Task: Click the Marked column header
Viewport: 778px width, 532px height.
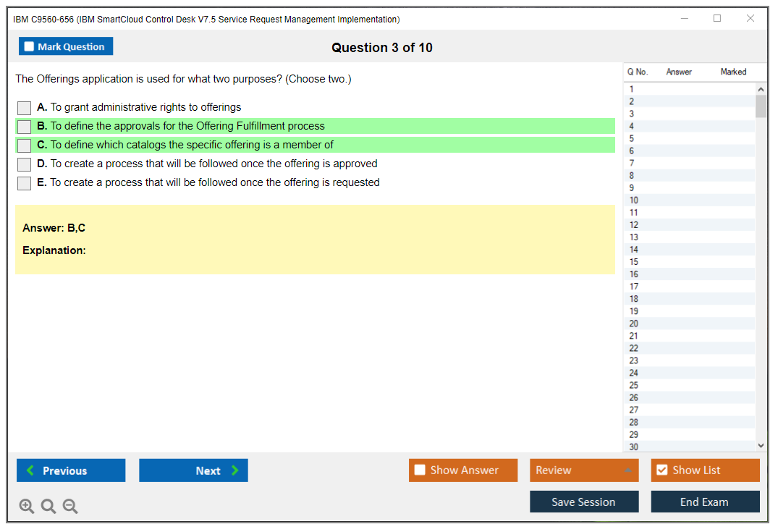Action: [x=733, y=72]
